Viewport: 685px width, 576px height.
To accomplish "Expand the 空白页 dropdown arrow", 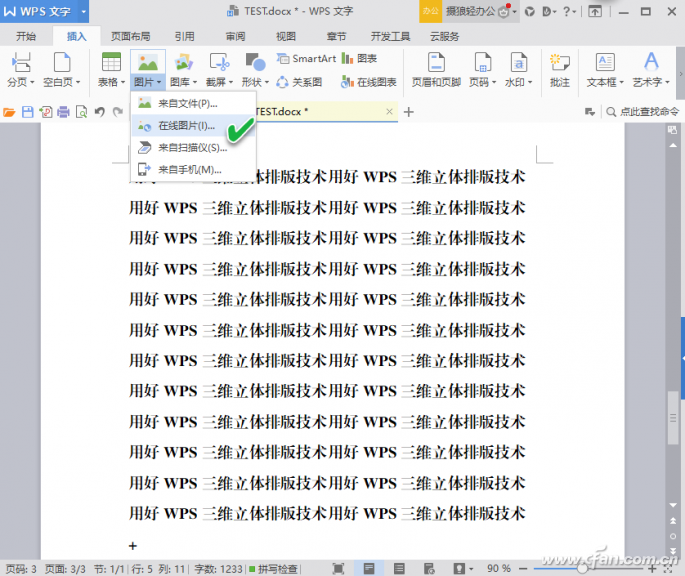I will (x=78, y=82).
